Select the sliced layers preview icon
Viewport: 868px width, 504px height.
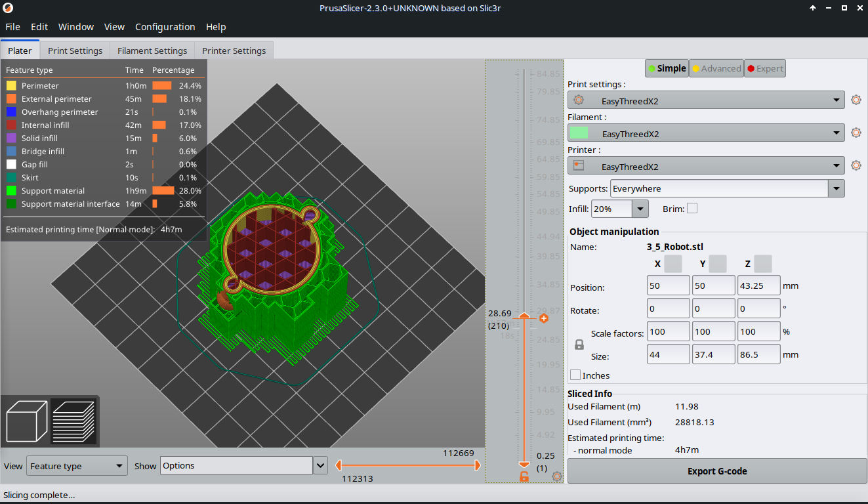pyautogui.click(x=73, y=421)
